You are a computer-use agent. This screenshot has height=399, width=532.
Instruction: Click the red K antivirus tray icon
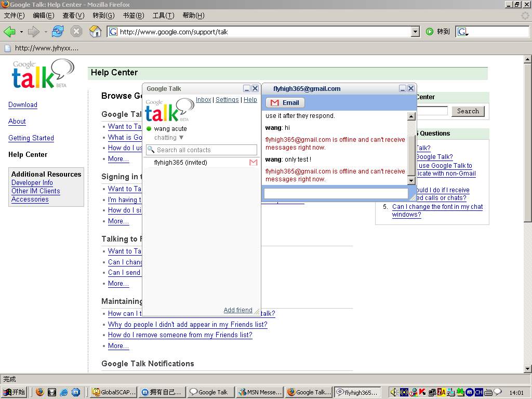coord(422,392)
